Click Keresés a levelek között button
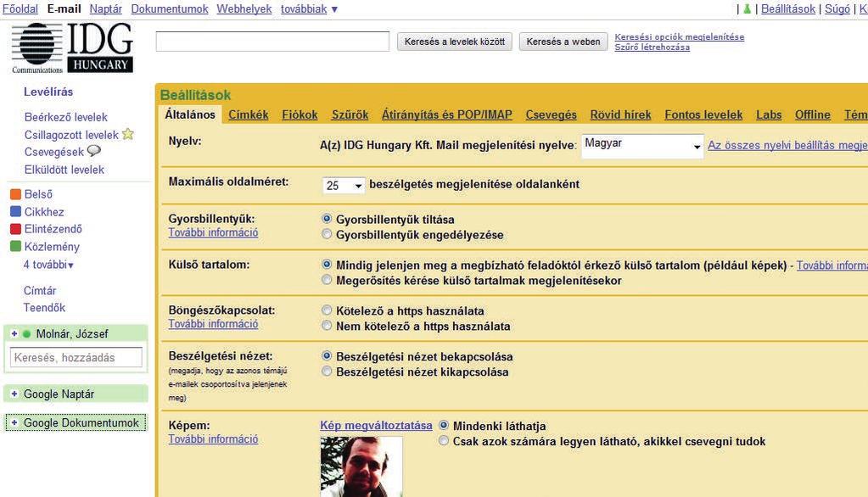This screenshot has width=868, height=497. pos(455,42)
